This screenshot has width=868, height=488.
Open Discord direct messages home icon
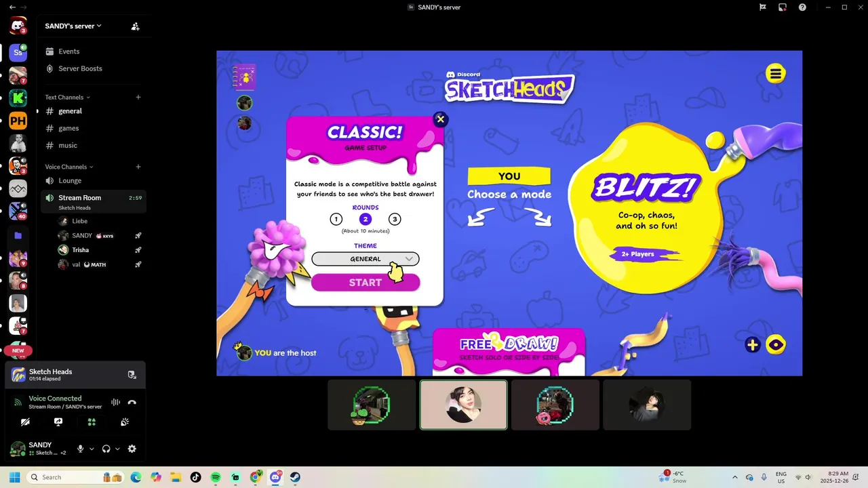tap(18, 26)
